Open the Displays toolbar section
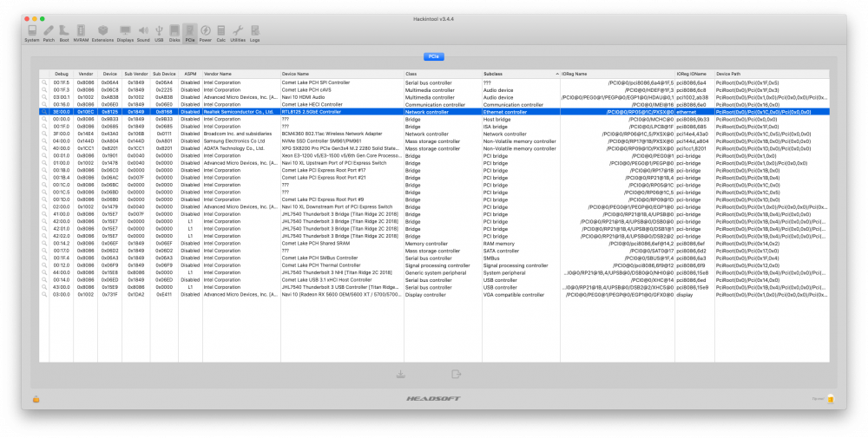868x438 pixels. [125, 33]
